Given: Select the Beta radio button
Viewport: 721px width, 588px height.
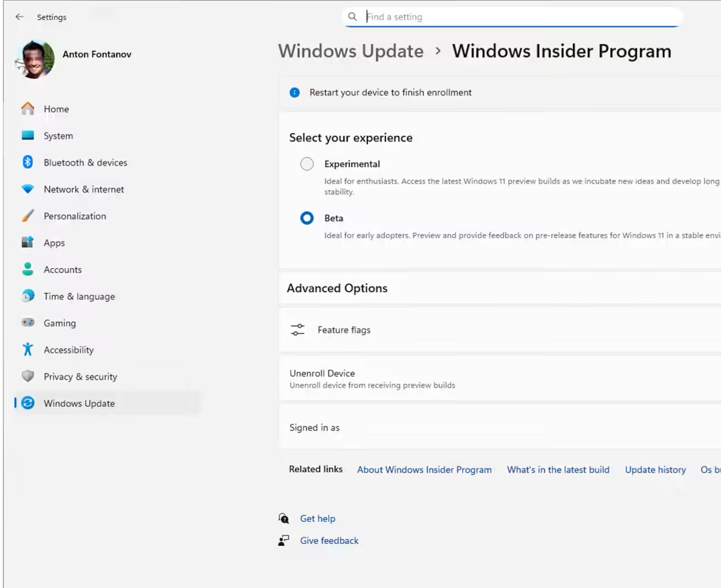Looking at the screenshot, I should click(306, 218).
